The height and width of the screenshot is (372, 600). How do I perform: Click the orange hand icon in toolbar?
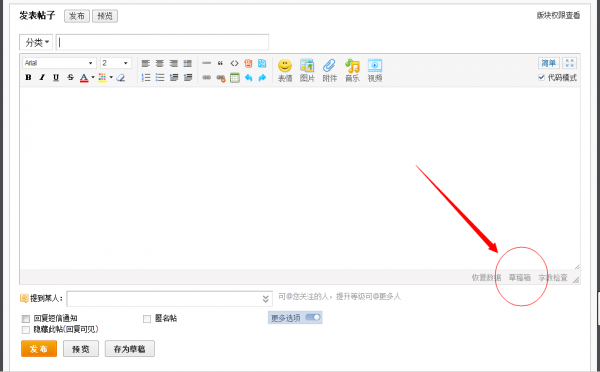248,63
